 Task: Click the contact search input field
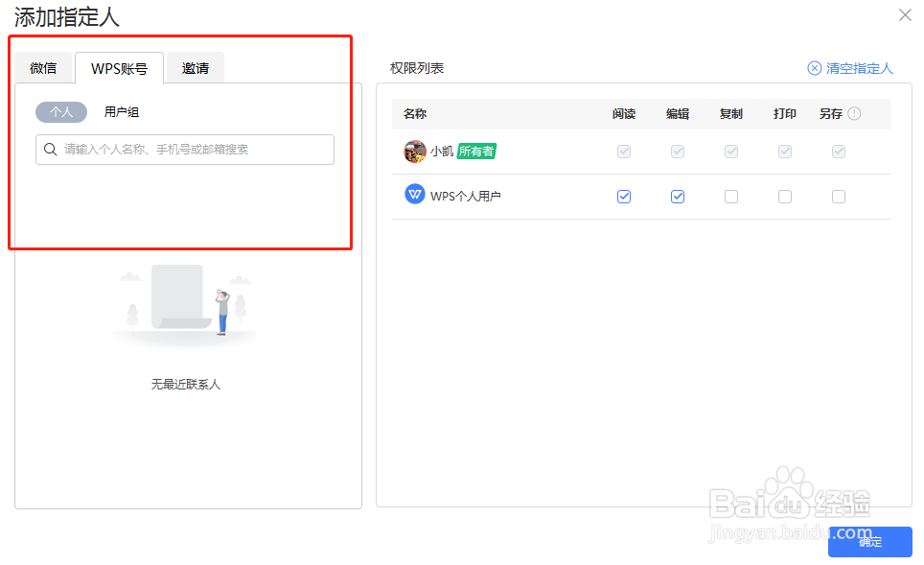click(182, 150)
